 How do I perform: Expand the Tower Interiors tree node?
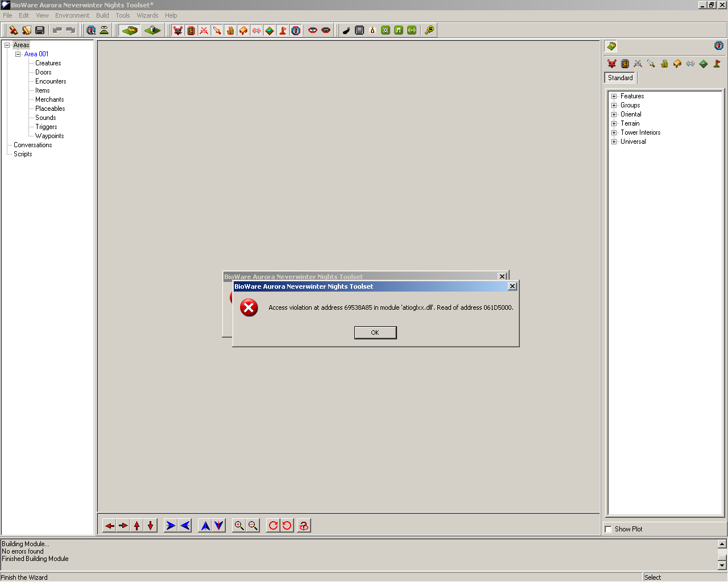pos(614,132)
